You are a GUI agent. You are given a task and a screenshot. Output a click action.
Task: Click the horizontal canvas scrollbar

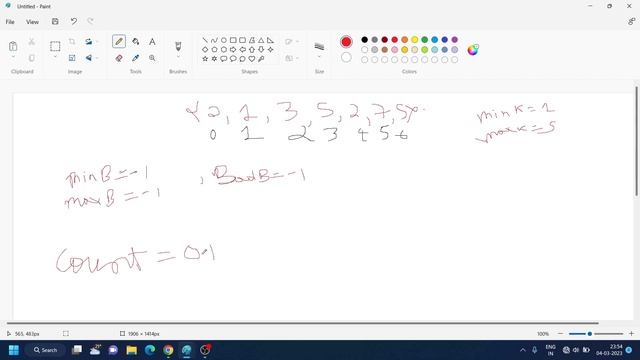point(302,323)
